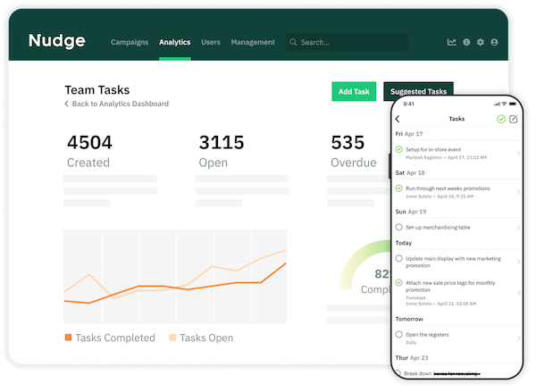Click the Nudge logo
This screenshot has height=392, width=536.
tap(57, 41)
